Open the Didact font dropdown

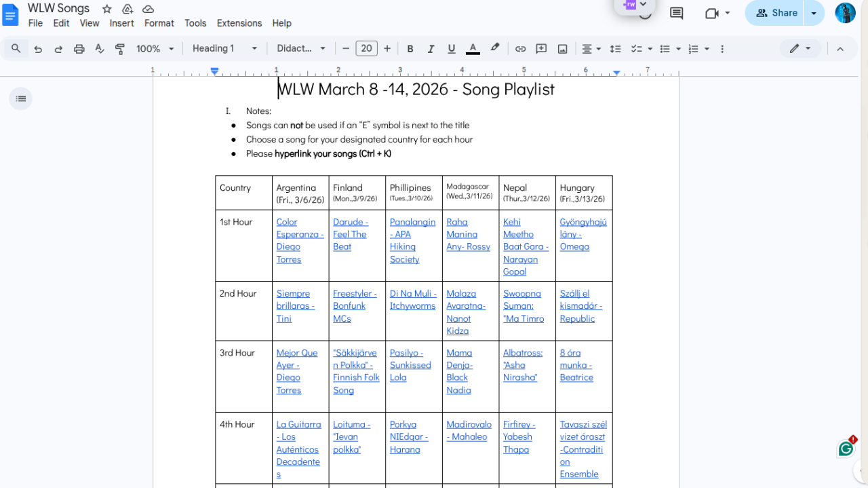coord(302,49)
